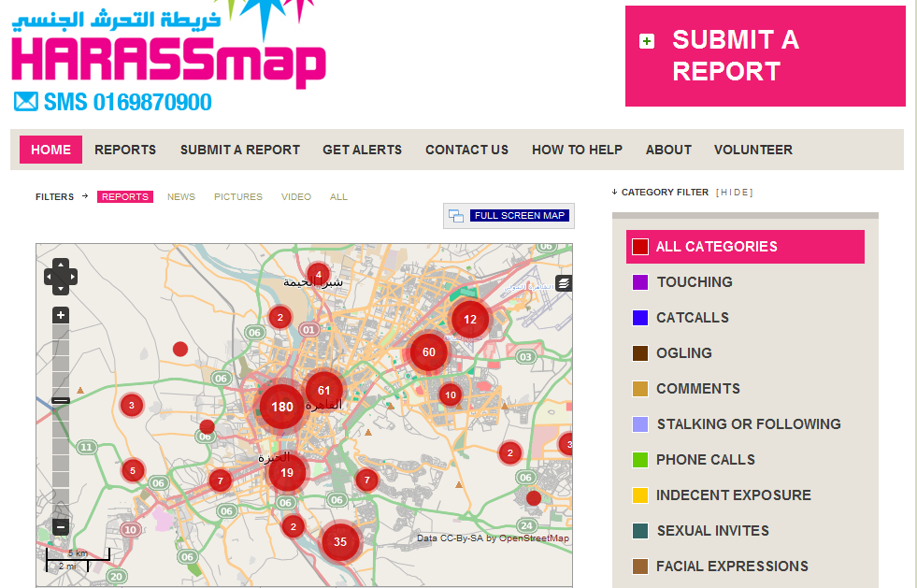This screenshot has height=588, width=917.
Task: Open Submit a Report in navigation bar
Action: point(240,150)
